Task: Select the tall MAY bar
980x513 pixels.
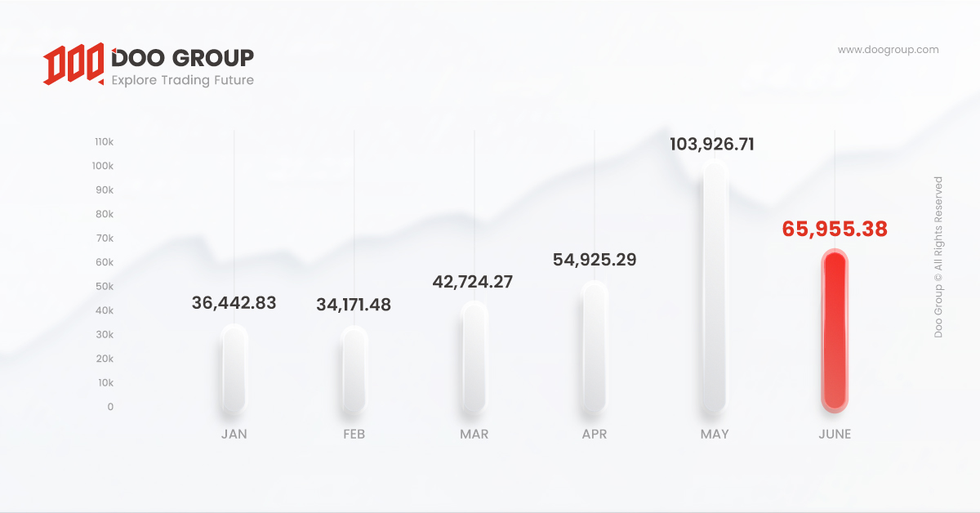Action: [x=715, y=286]
